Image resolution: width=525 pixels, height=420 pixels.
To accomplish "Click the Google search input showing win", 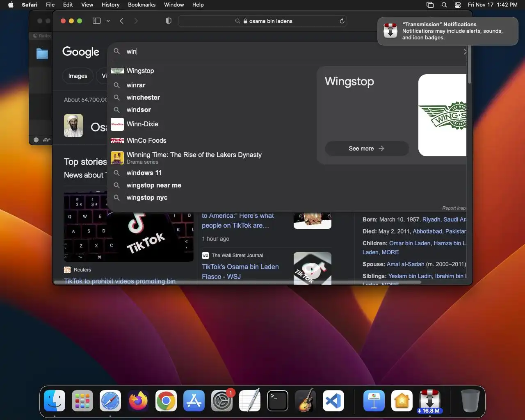I will click(x=287, y=51).
